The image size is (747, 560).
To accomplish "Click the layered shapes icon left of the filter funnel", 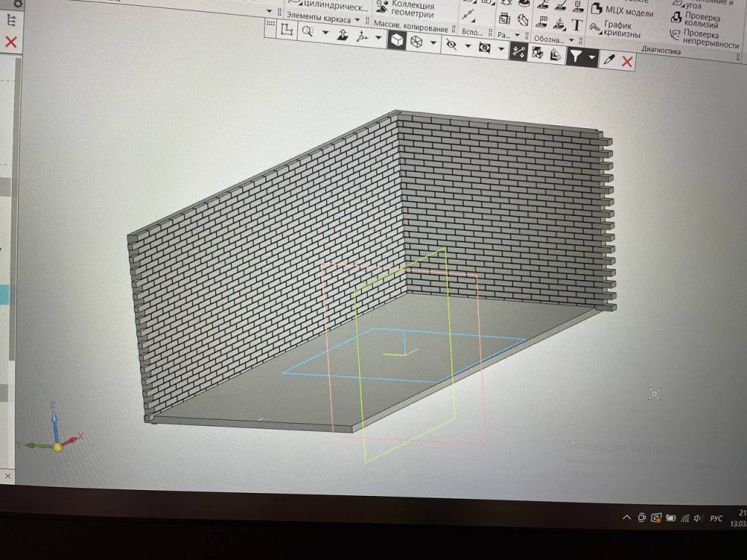I will pyautogui.click(x=555, y=55).
